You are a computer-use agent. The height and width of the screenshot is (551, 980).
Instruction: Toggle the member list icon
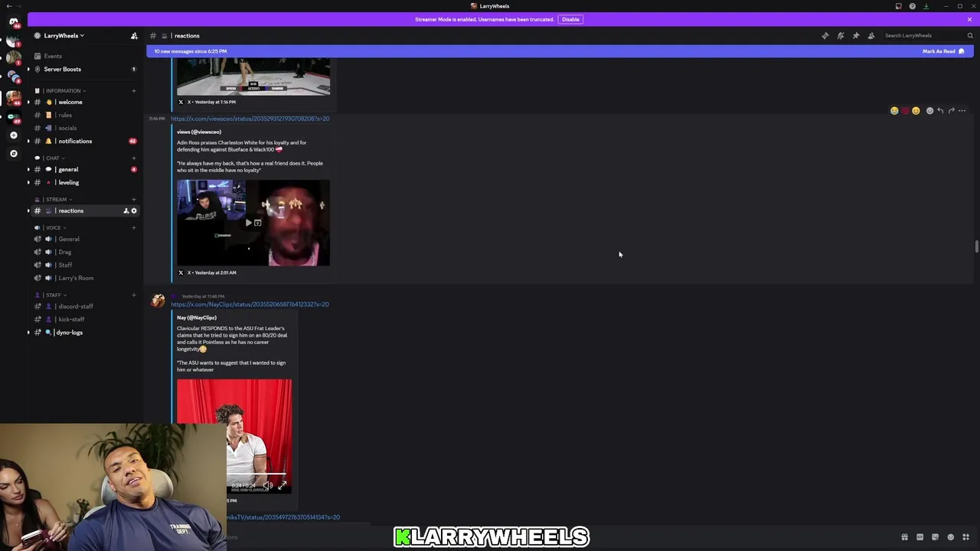click(871, 36)
